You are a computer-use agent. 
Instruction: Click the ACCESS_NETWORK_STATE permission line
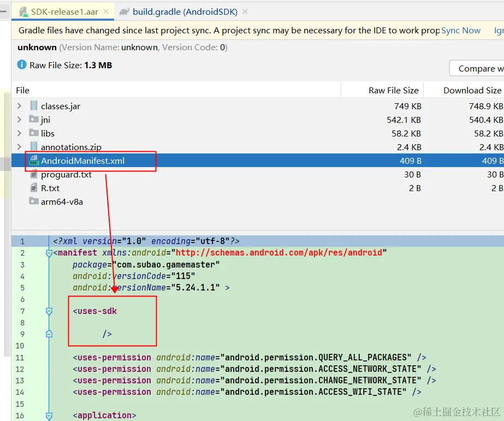254,369
